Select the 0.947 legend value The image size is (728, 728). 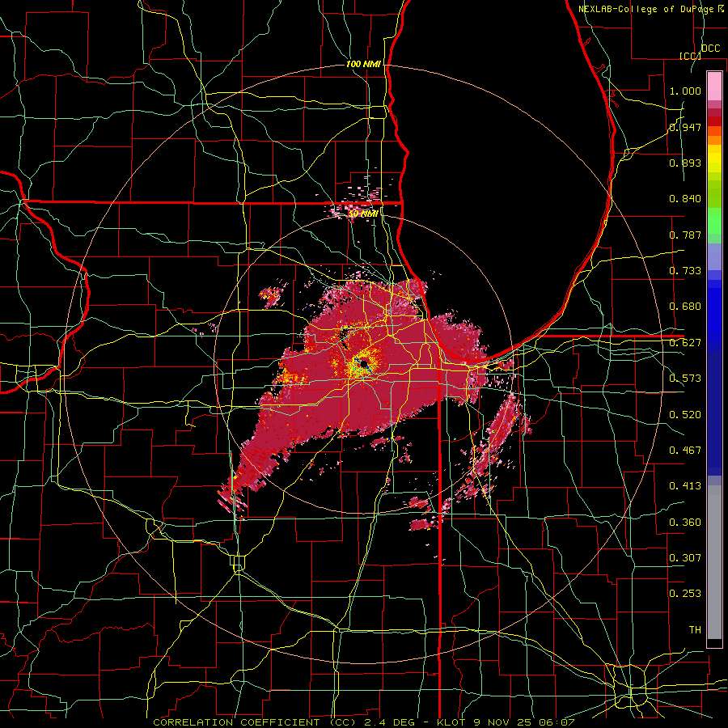(685, 127)
